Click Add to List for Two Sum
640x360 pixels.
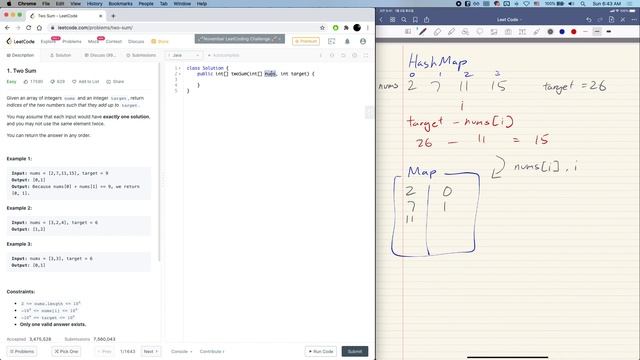[x=86, y=82]
